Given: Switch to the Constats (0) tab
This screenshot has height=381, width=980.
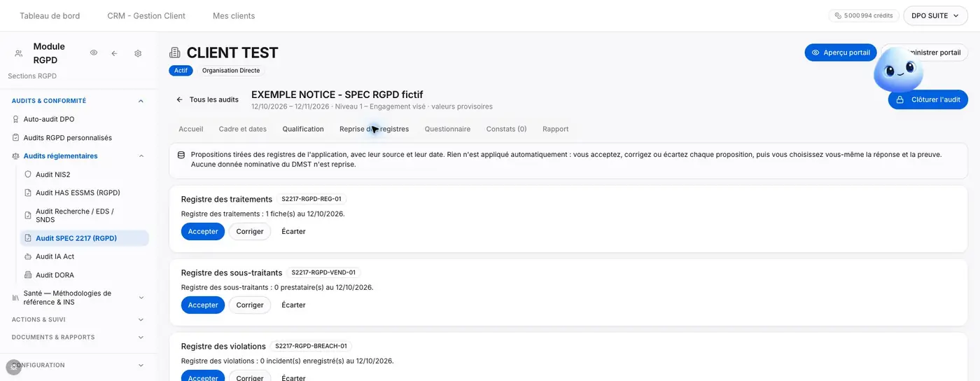Looking at the screenshot, I should click(506, 129).
